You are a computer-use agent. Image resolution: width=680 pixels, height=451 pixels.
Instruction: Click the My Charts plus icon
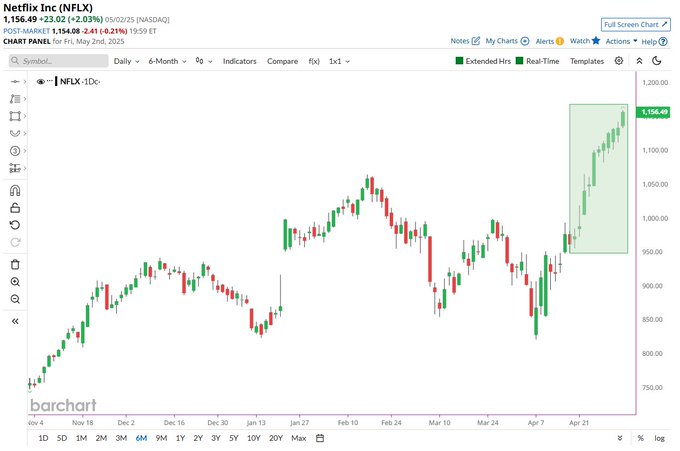click(525, 41)
